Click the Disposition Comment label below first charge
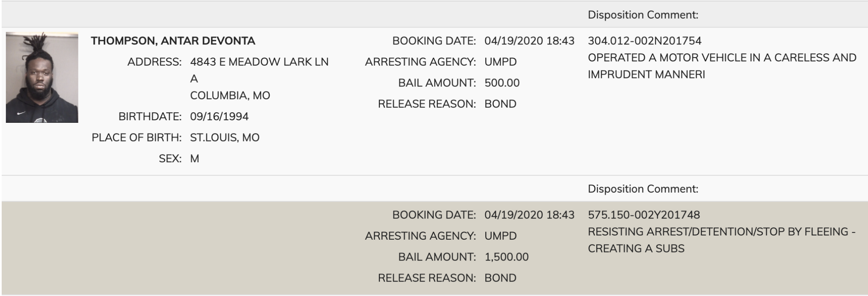868x296 pixels. pos(643,189)
